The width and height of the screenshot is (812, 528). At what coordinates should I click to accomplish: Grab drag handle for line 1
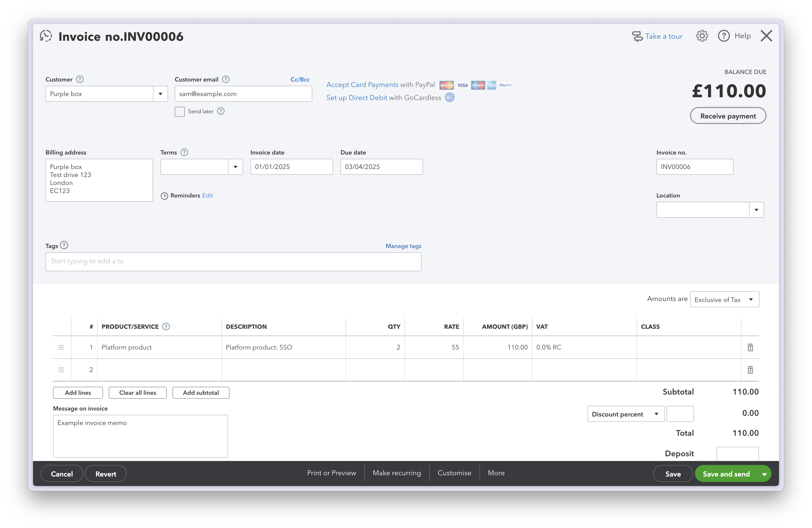click(61, 347)
